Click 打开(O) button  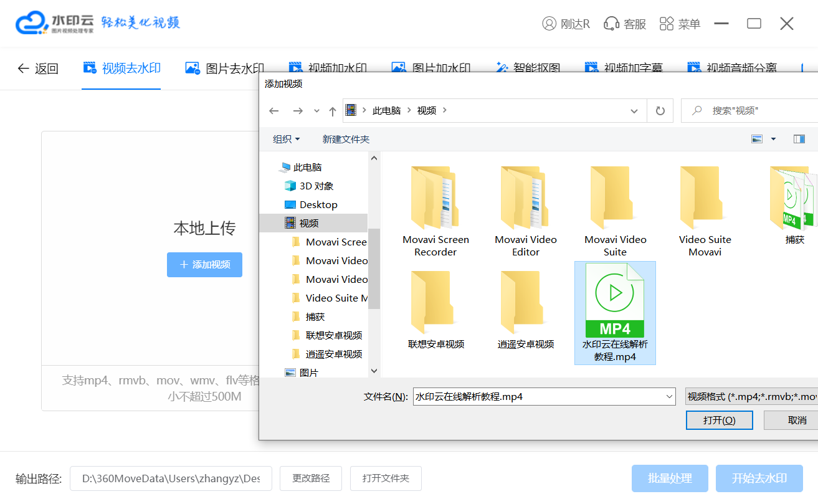tap(720, 420)
